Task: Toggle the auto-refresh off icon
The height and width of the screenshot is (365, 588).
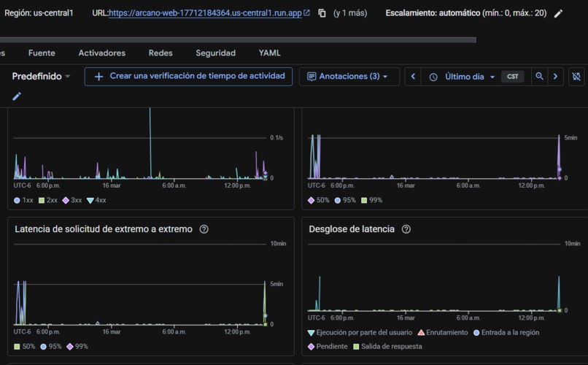Action: [576, 77]
